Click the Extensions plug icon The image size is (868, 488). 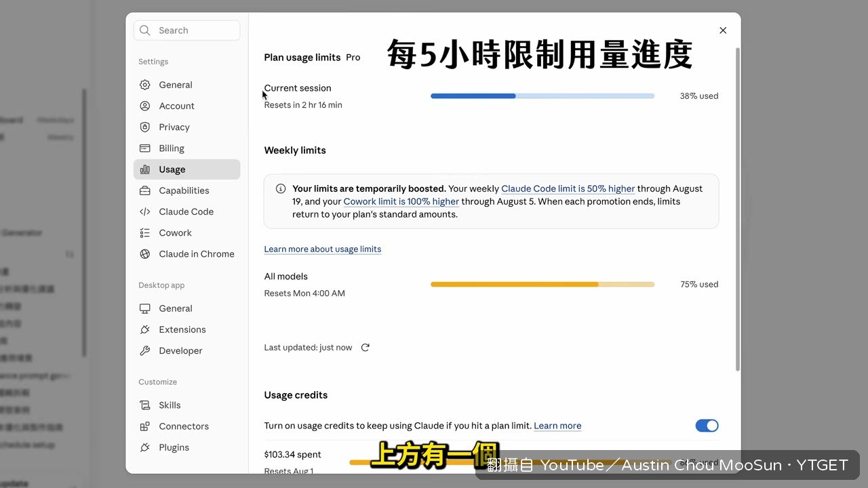click(144, 329)
